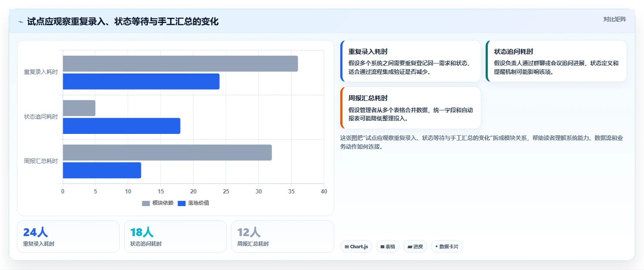The height and width of the screenshot is (270, 644).
Task: Toggle the 落地价值 legend color swatch
Action: tap(182, 203)
